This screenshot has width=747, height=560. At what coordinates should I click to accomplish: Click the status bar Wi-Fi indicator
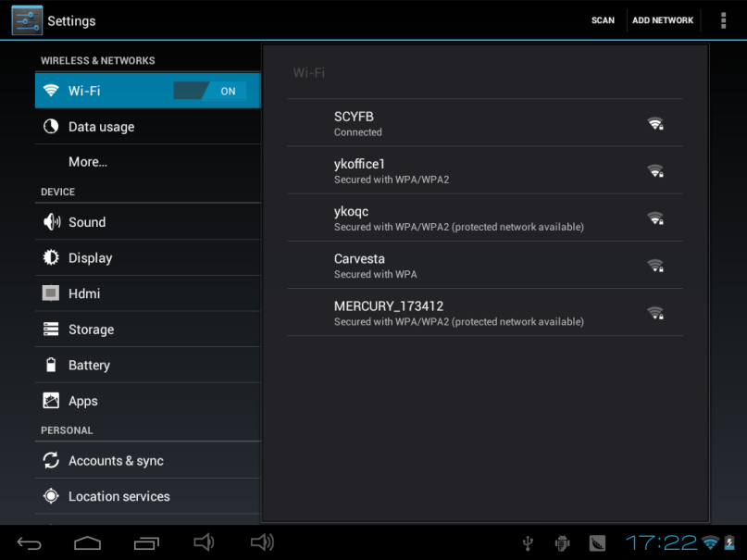coord(710,542)
